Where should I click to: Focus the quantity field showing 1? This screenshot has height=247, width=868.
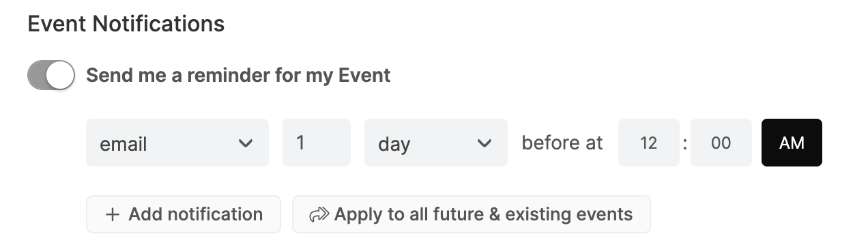click(317, 143)
